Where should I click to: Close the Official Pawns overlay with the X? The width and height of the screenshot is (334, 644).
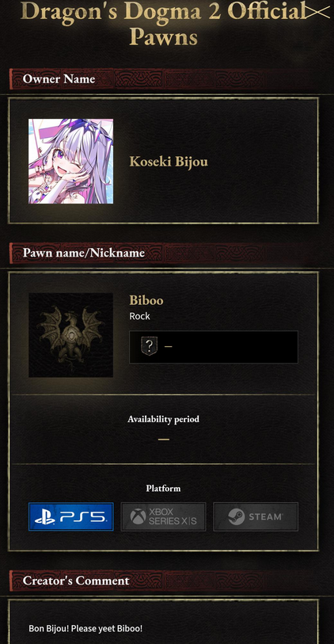click(x=318, y=13)
